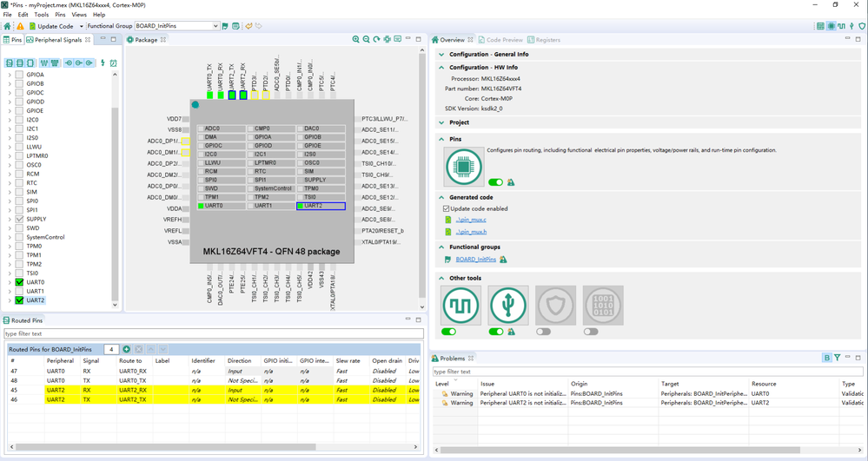Click the Update Code button
The height and width of the screenshot is (461, 868).
tap(51, 26)
